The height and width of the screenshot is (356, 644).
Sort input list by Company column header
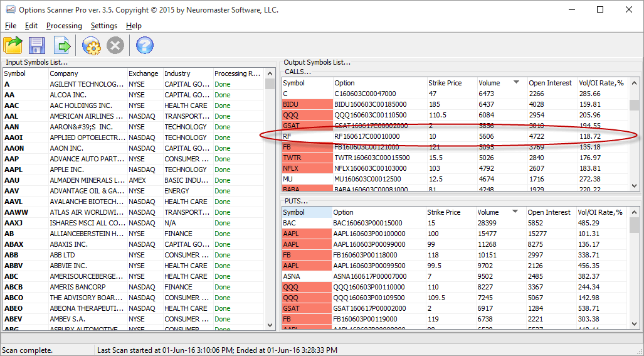click(88, 73)
